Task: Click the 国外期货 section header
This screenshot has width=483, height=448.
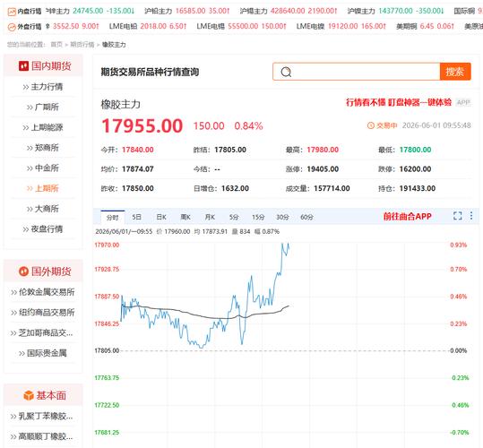Action: (x=43, y=271)
